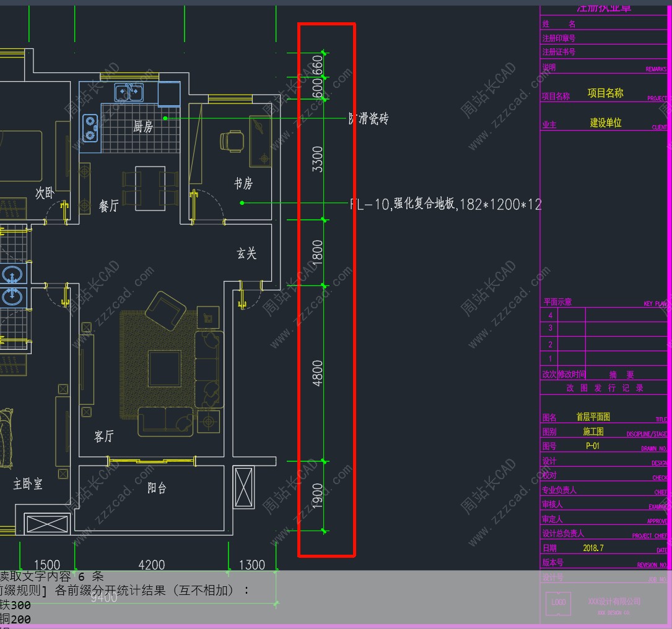Click the 首层平面图 title text
The width and height of the screenshot is (672, 629).
coord(593,417)
